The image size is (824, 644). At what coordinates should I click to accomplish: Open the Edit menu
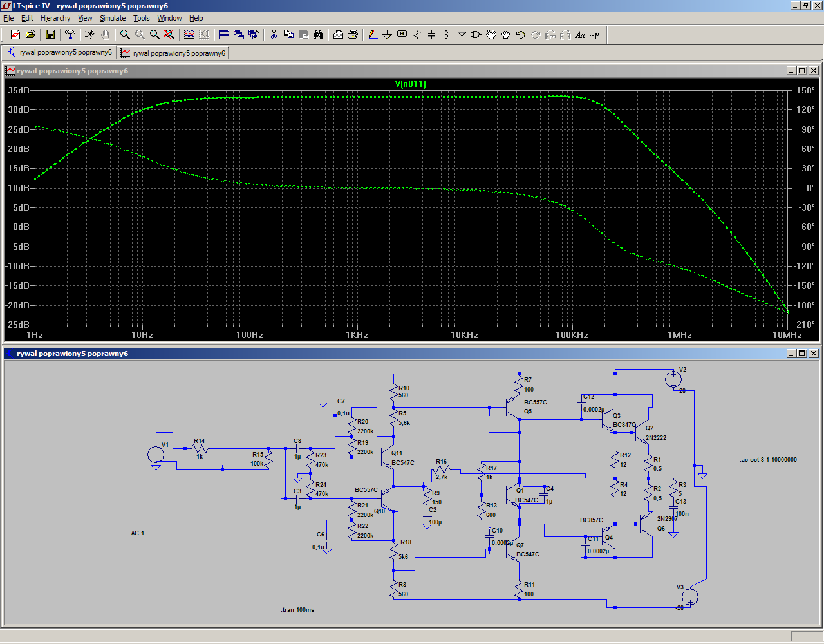27,18
